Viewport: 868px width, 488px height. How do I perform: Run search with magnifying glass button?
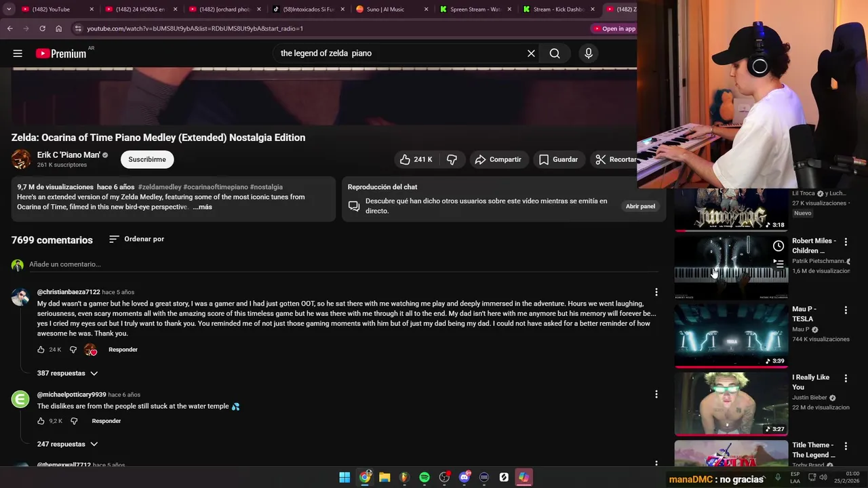point(555,54)
